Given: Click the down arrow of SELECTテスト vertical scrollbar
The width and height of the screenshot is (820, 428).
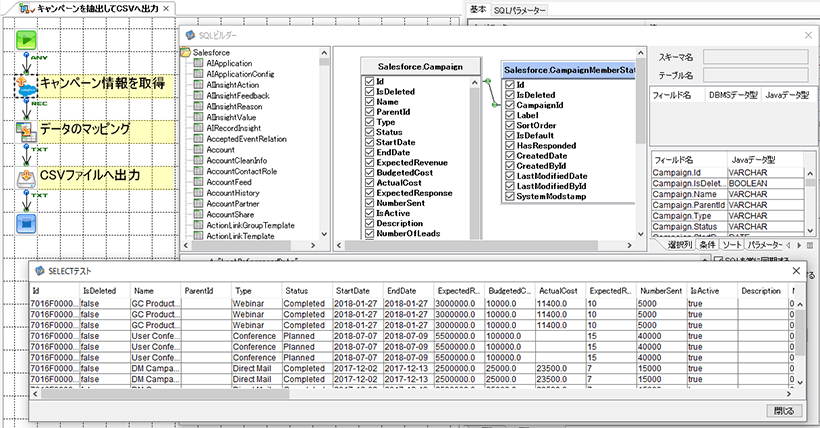Looking at the screenshot, I should 800,383.
